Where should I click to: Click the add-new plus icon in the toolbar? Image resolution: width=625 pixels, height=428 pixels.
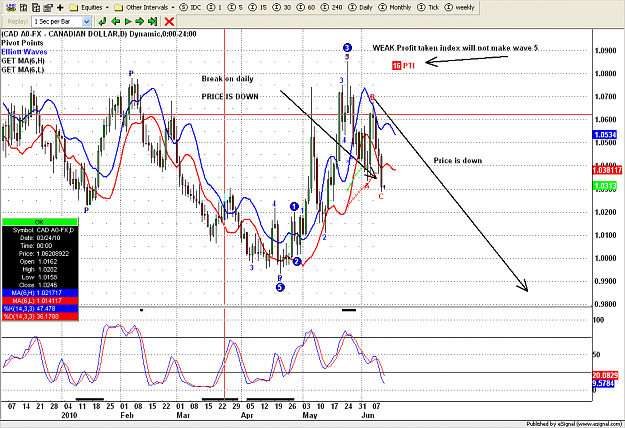click(60, 7)
